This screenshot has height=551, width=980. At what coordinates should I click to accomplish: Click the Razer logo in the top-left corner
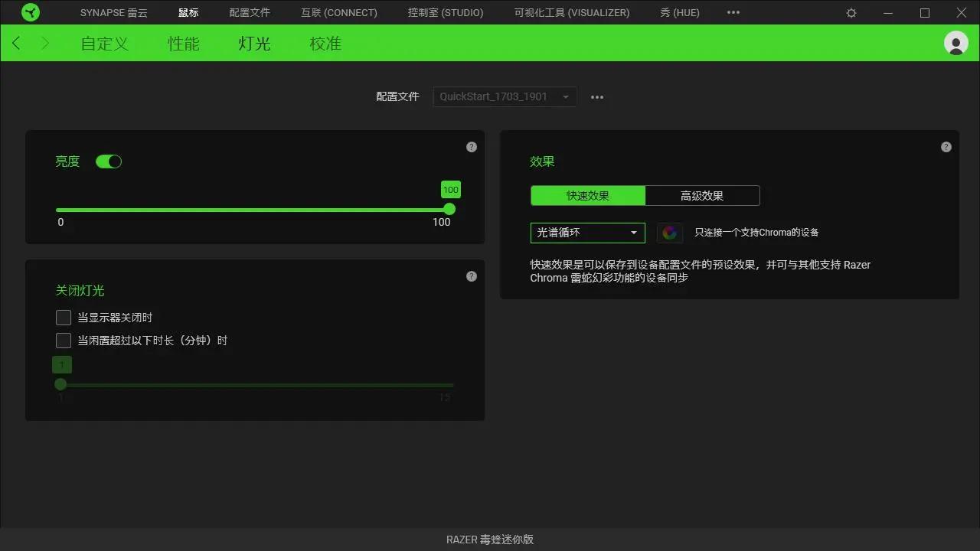point(30,12)
